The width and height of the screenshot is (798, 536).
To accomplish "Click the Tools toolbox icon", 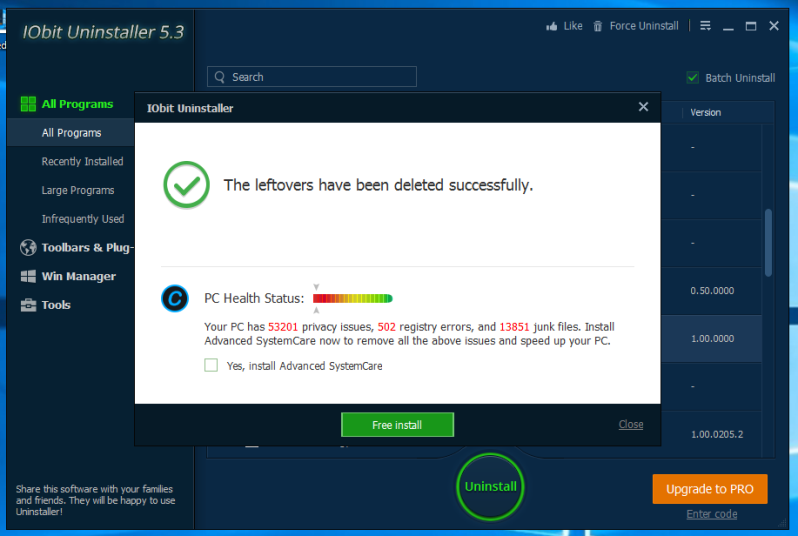I will pyautogui.click(x=28, y=305).
